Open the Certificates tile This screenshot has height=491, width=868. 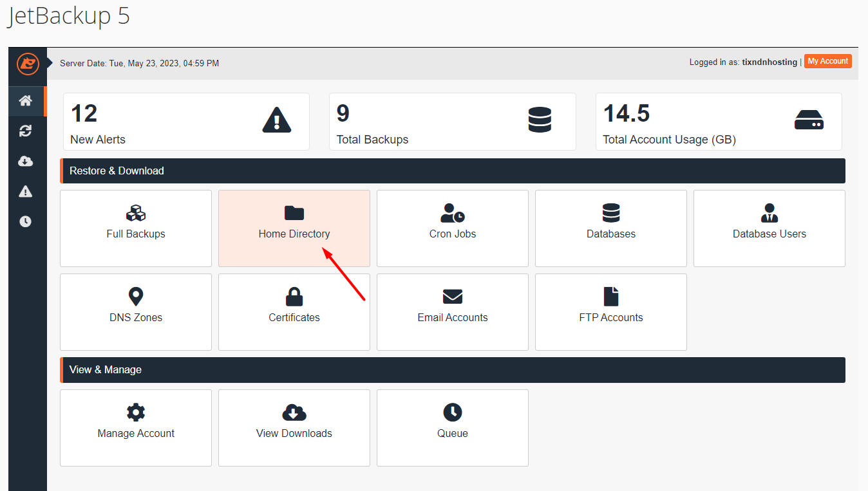pyautogui.click(x=294, y=311)
